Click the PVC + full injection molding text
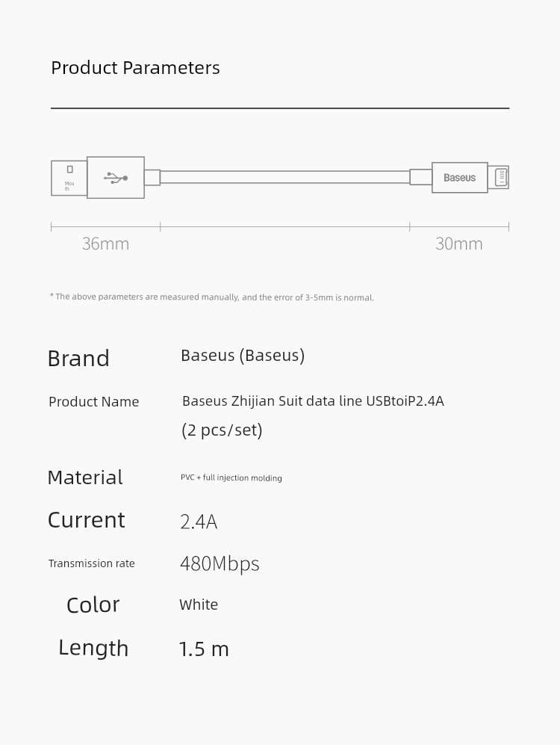The image size is (560, 745). coord(231,477)
